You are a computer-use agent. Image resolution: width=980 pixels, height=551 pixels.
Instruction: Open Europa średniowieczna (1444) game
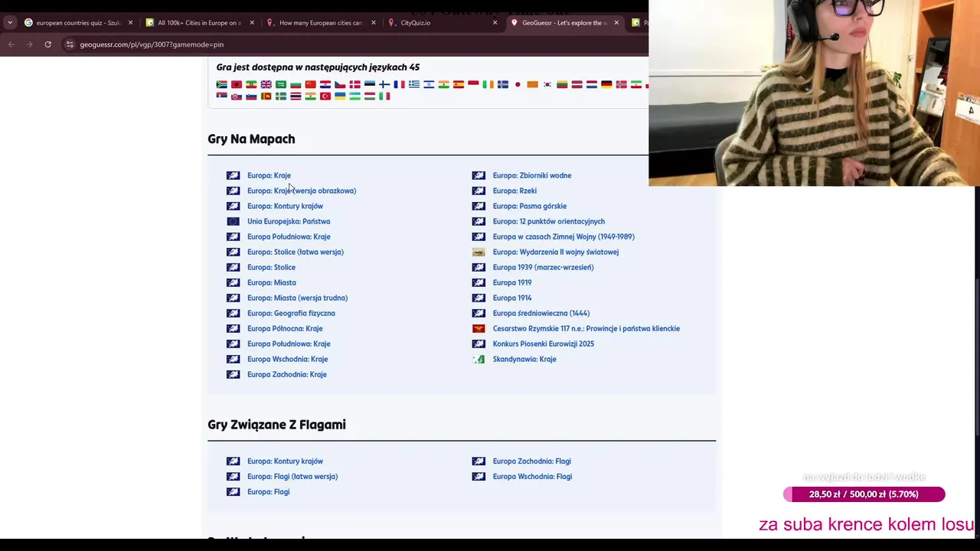(541, 313)
